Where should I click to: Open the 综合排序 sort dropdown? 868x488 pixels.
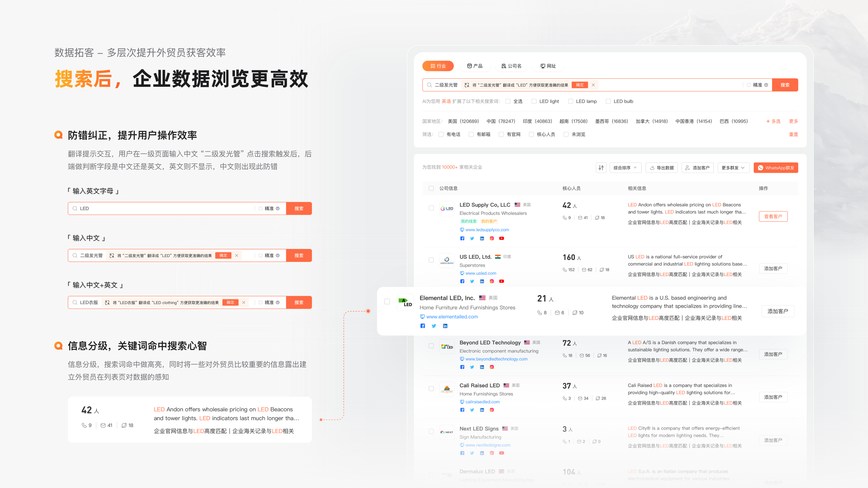click(625, 168)
